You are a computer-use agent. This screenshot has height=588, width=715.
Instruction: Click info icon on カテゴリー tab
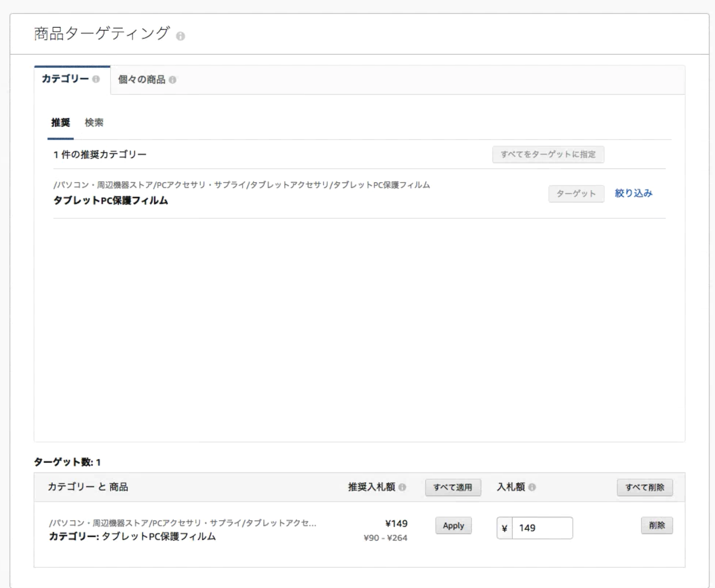(96, 79)
